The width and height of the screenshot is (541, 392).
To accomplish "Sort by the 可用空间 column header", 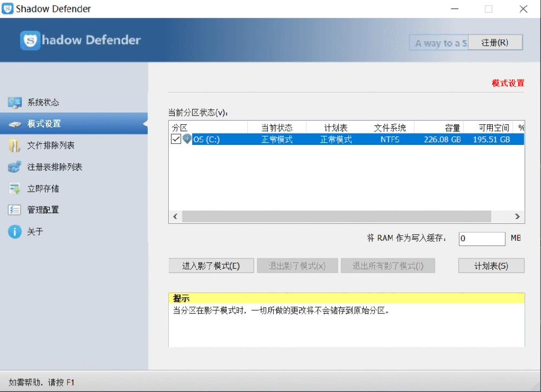I will [488, 128].
